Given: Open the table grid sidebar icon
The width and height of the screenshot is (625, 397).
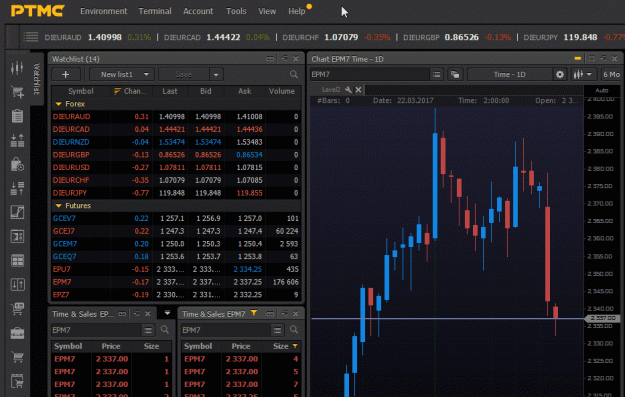Looking at the screenshot, I should point(17,261).
